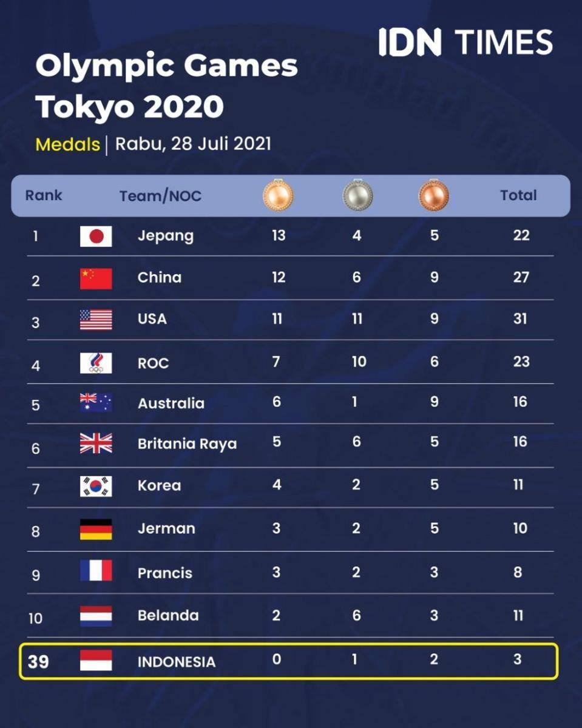Screen dimensions: 582x728
Task: Click the bronze medal icon in header
Action: [434, 195]
